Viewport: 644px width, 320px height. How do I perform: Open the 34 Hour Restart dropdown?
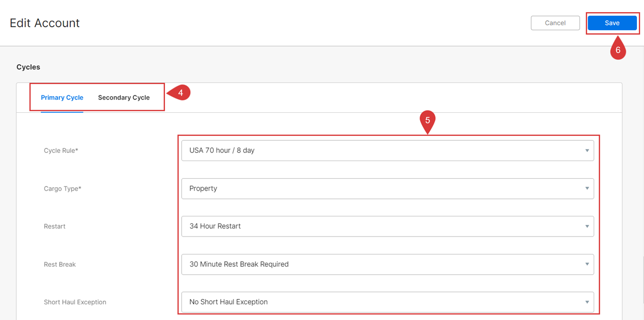pos(387,226)
